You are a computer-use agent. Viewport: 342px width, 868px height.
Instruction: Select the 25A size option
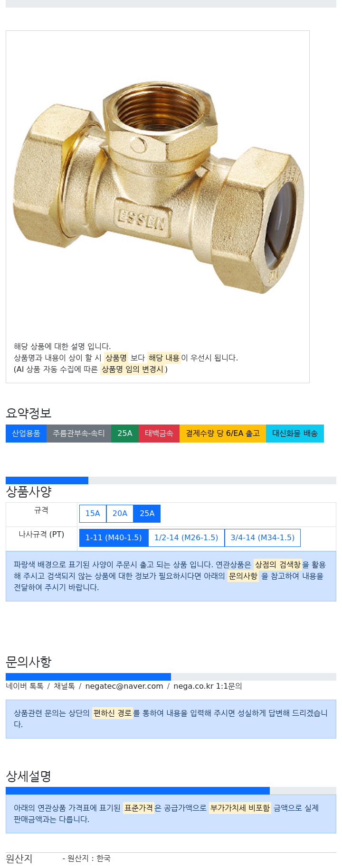coord(147,514)
